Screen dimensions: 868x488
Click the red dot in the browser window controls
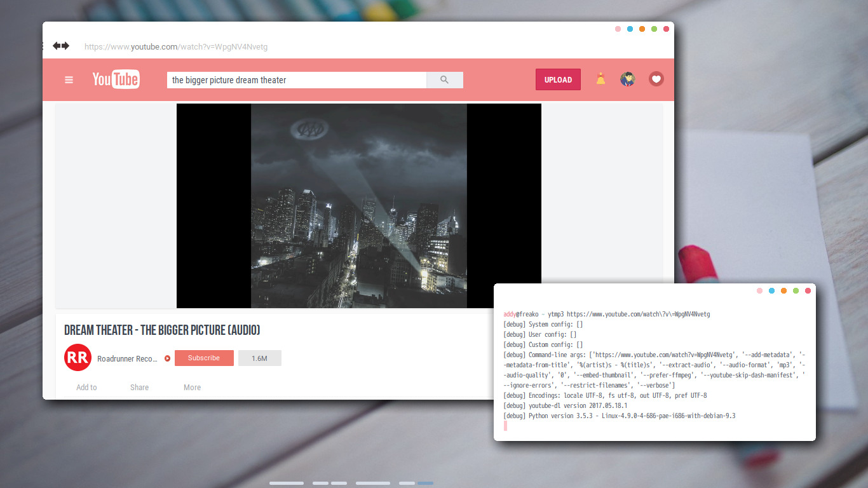666,29
